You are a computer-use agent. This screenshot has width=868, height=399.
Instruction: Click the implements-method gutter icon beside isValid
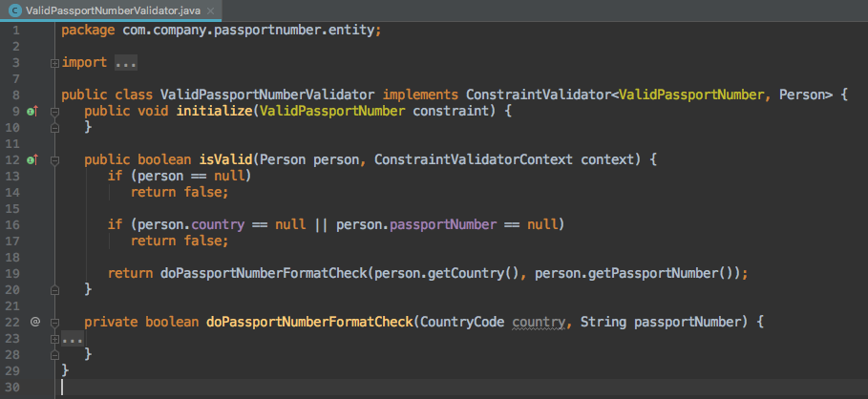tap(31, 159)
